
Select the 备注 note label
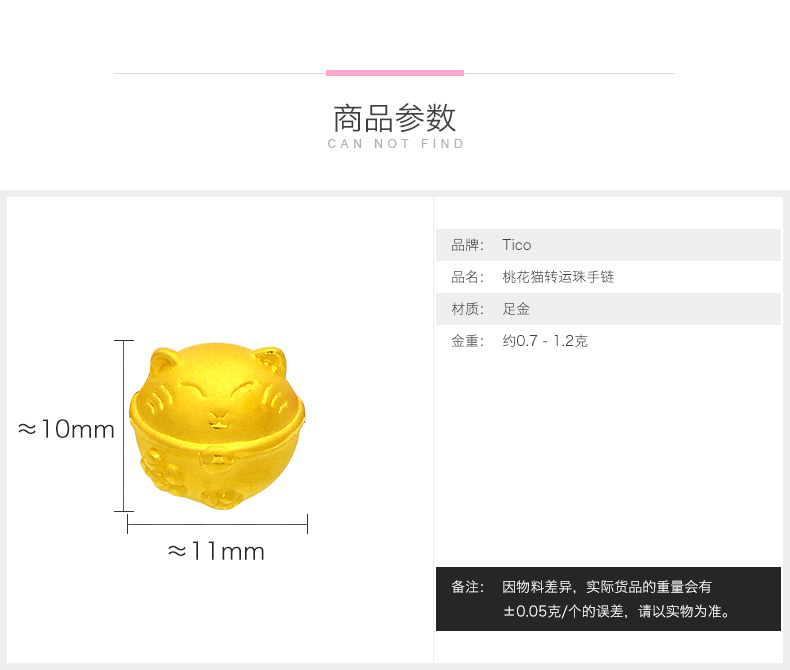pyautogui.click(x=467, y=587)
